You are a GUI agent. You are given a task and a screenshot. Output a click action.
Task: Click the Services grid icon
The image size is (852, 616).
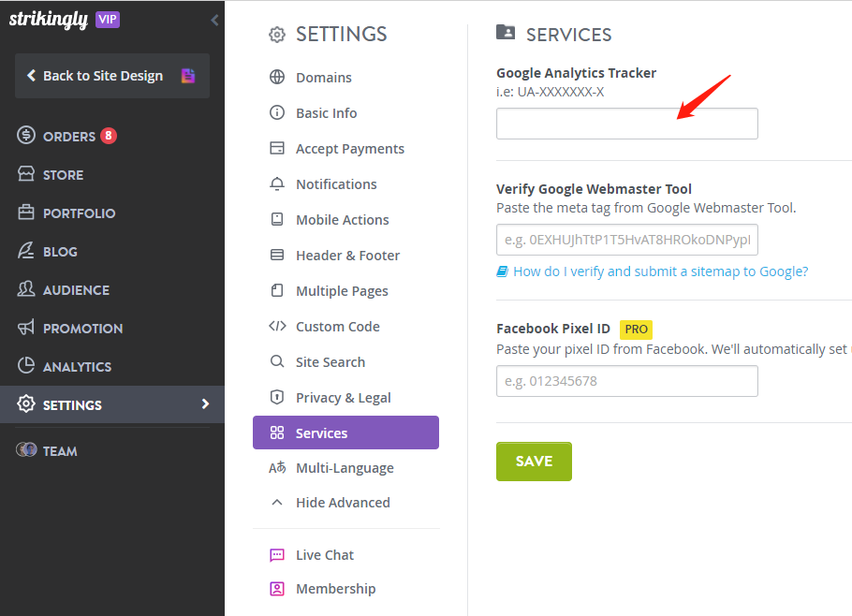pyautogui.click(x=277, y=433)
